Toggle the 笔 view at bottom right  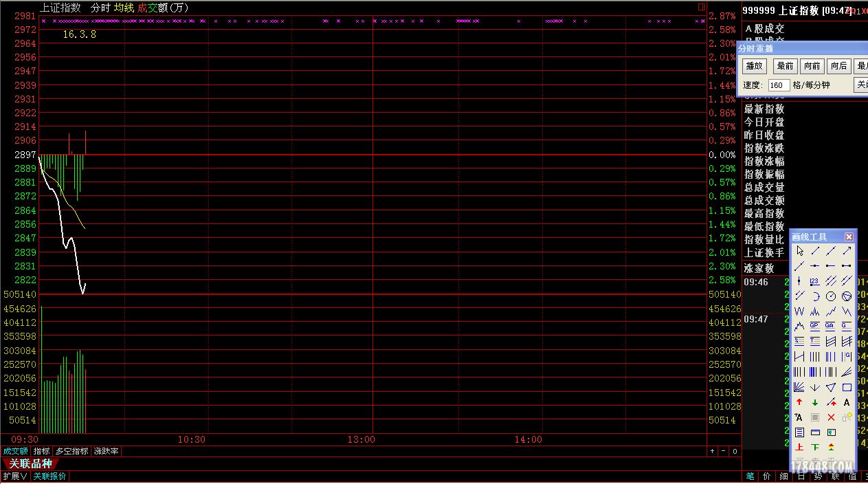pos(750,476)
